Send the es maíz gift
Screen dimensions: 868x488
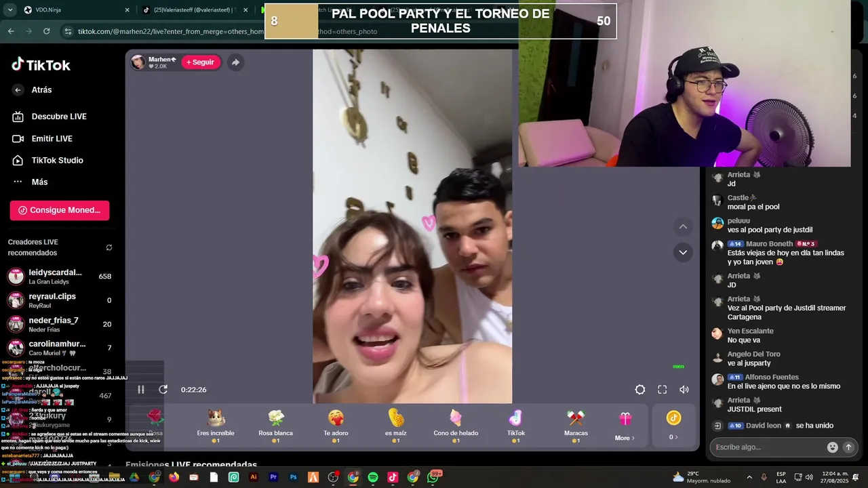coord(395,426)
